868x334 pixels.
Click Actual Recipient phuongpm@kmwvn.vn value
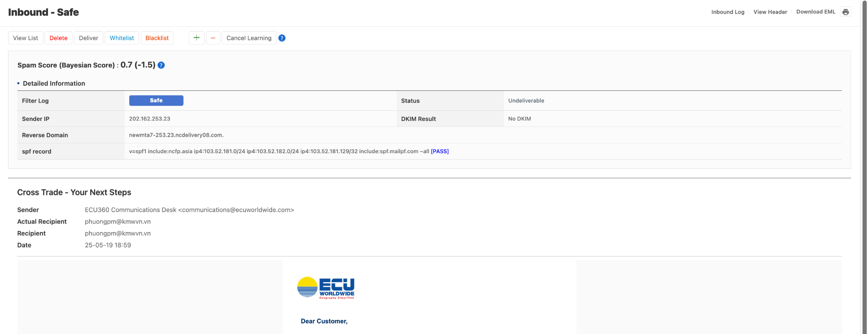tap(118, 222)
